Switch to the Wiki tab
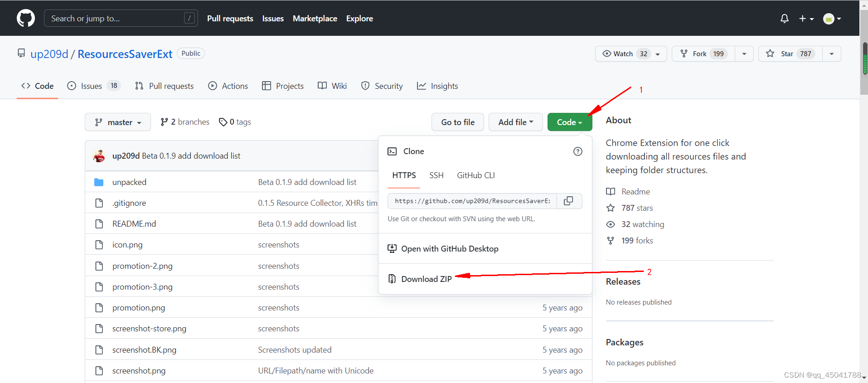 pyautogui.click(x=332, y=86)
